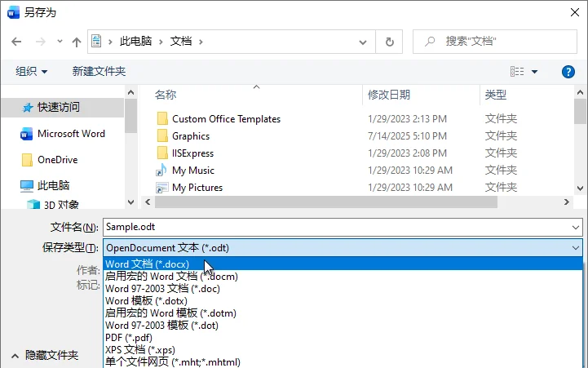Click the Custom Office Templates folder icon
This screenshot has height=368, width=588.
click(x=162, y=118)
